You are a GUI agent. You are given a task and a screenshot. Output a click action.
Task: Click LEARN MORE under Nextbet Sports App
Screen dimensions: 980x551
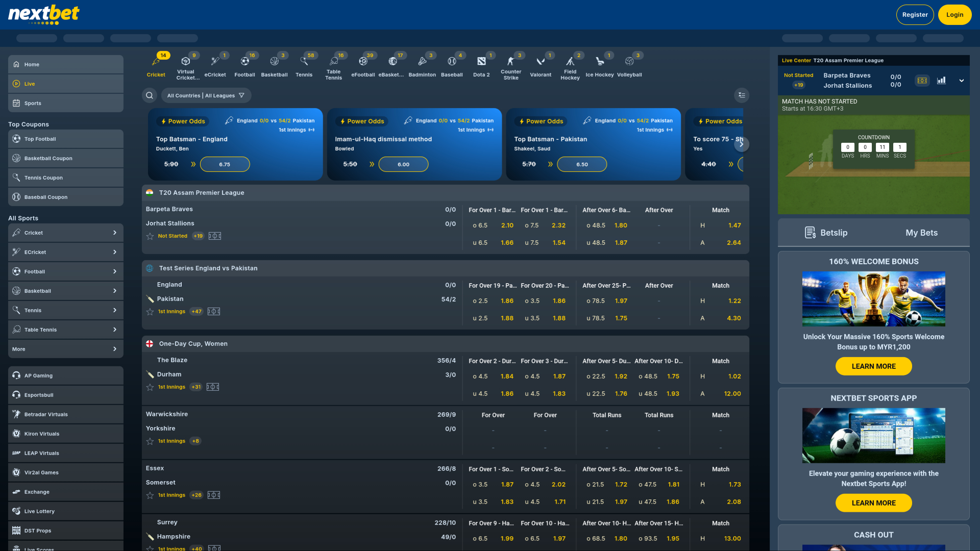point(873,503)
